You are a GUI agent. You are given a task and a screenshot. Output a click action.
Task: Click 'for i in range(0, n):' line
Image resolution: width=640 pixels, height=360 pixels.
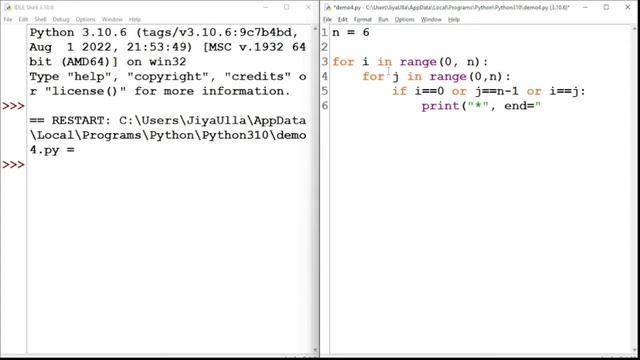click(x=410, y=62)
